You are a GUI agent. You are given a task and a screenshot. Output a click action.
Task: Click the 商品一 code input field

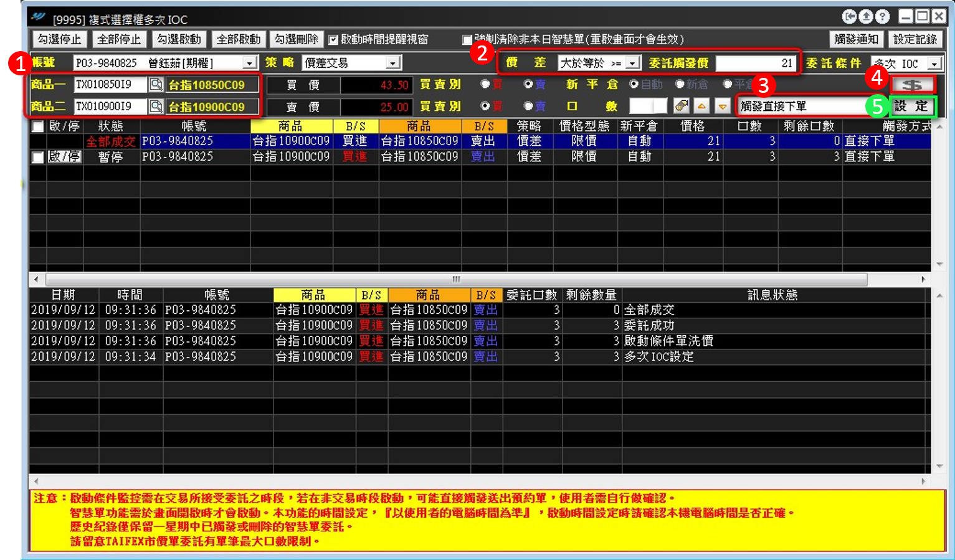coord(110,85)
